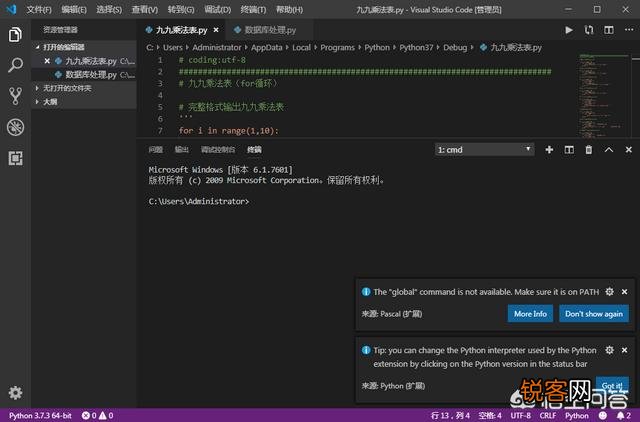Image resolution: width=640 pixels, height=422 pixels.
Task: Select the 终端 panel tab
Action: pyautogui.click(x=254, y=150)
